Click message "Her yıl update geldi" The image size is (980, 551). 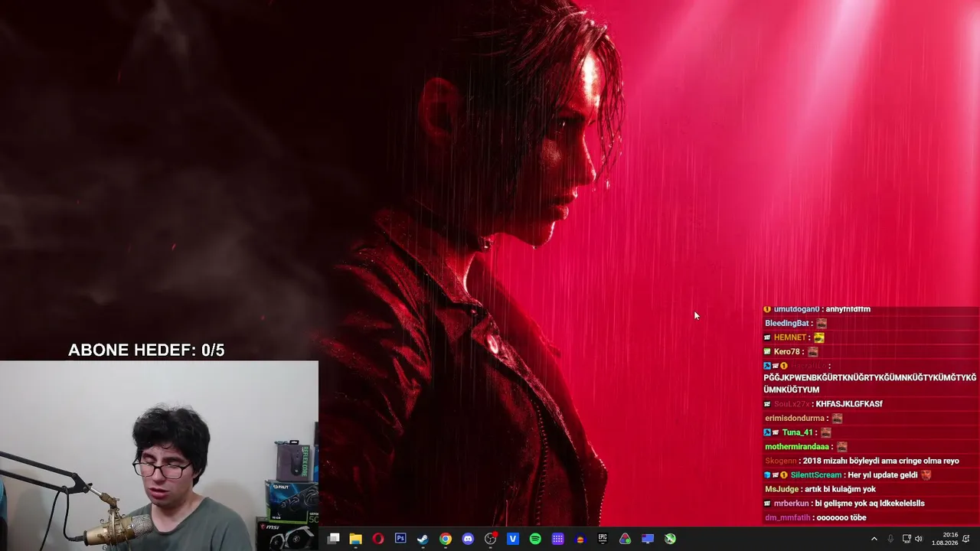tap(883, 475)
